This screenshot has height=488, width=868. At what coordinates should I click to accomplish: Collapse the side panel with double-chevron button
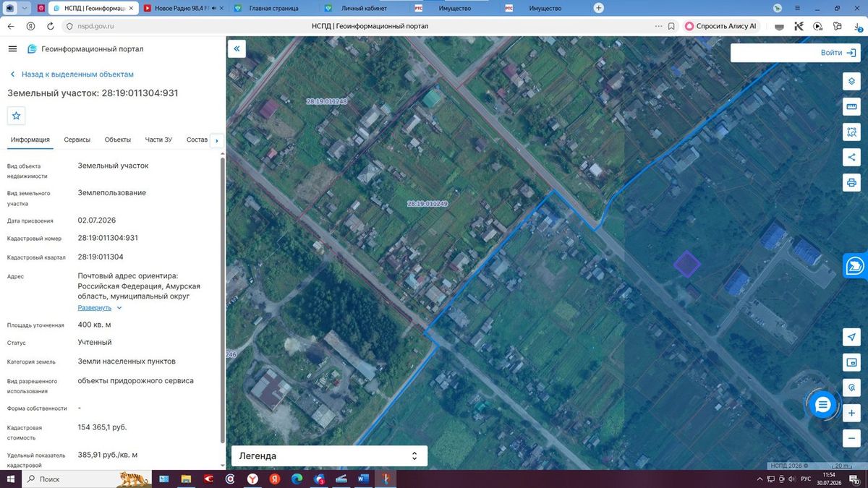237,49
